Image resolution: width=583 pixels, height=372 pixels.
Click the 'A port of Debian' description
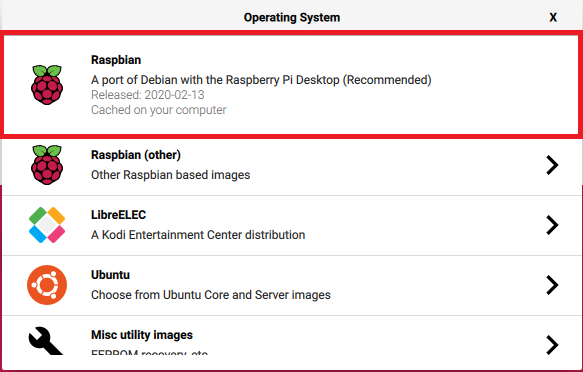(x=261, y=80)
